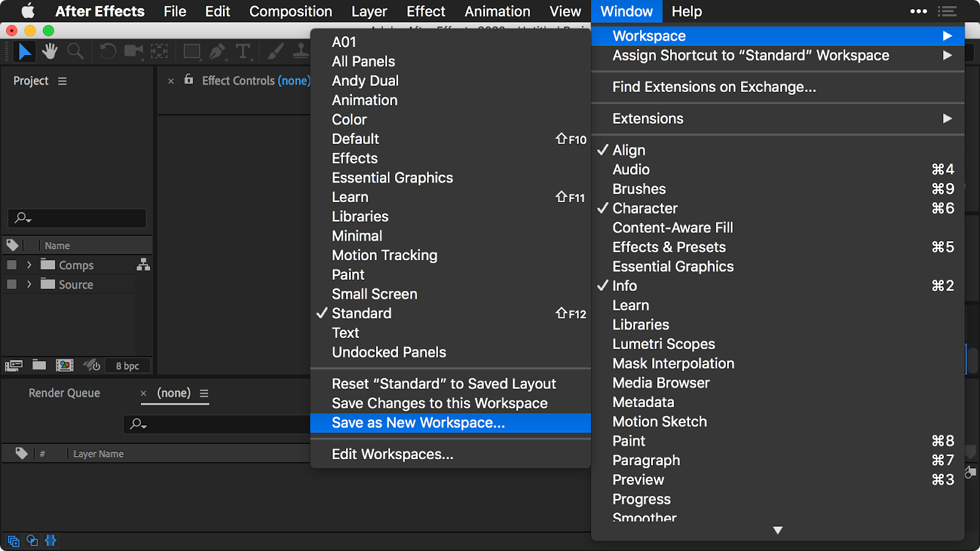Select the Rectangle shape tool
This screenshot has width=980, height=551.
click(x=192, y=52)
